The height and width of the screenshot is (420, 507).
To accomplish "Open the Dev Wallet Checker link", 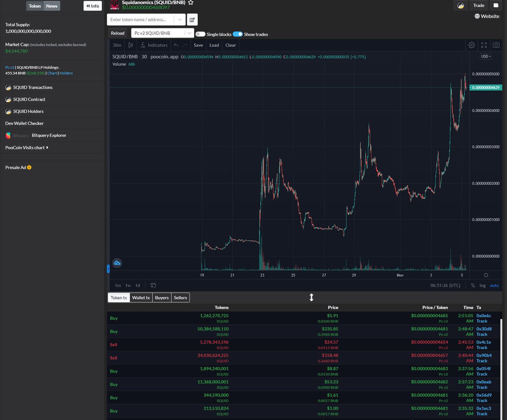I will pyautogui.click(x=25, y=123).
